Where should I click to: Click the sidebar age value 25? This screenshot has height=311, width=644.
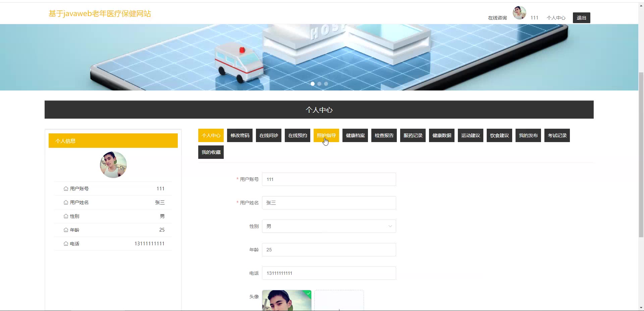tap(162, 230)
